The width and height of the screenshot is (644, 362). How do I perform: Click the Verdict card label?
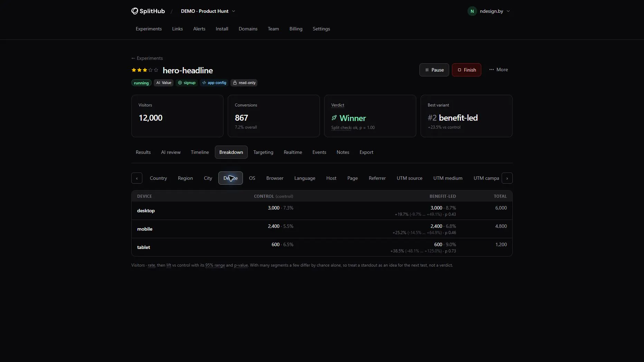coord(338,105)
